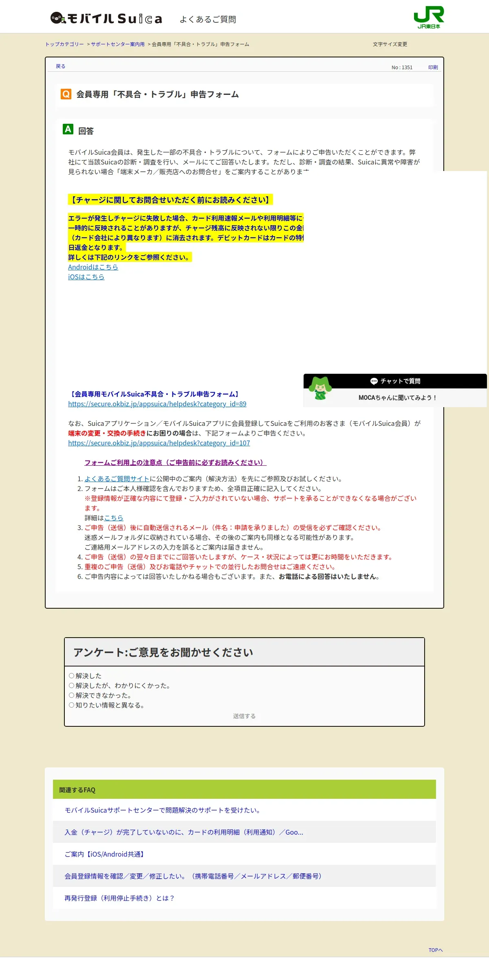
Task: Open helpdesk category_id=89 URL
Action: [x=157, y=404]
